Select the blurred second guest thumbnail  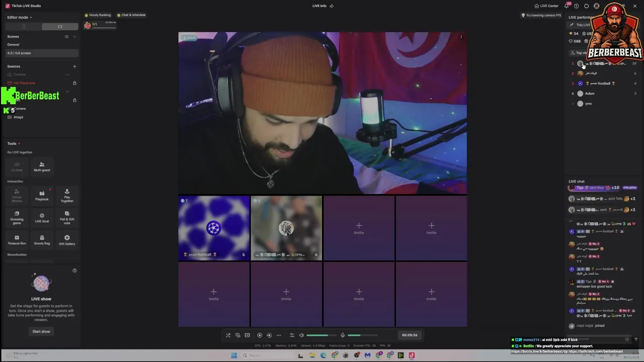tap(286, 228)
